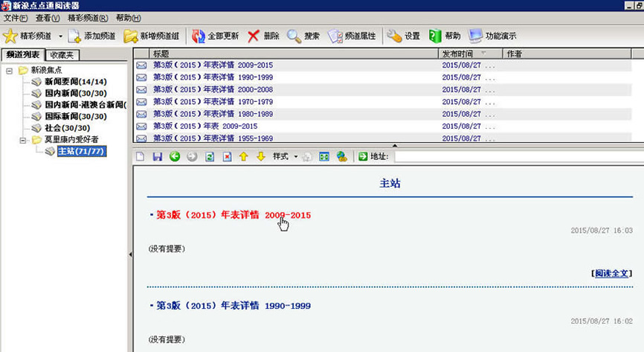Collapse the 新浪焦点 tree node

coord(9,71)
